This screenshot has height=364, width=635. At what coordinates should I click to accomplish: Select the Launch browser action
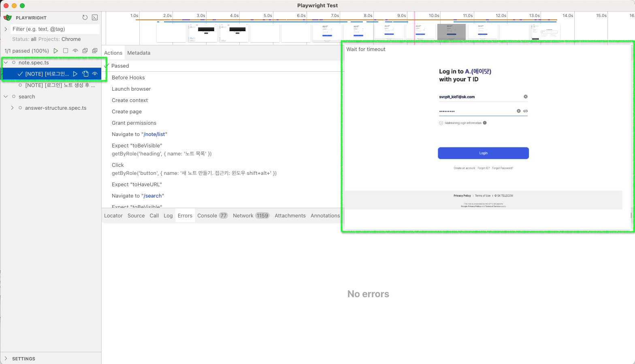click(131, 89)
